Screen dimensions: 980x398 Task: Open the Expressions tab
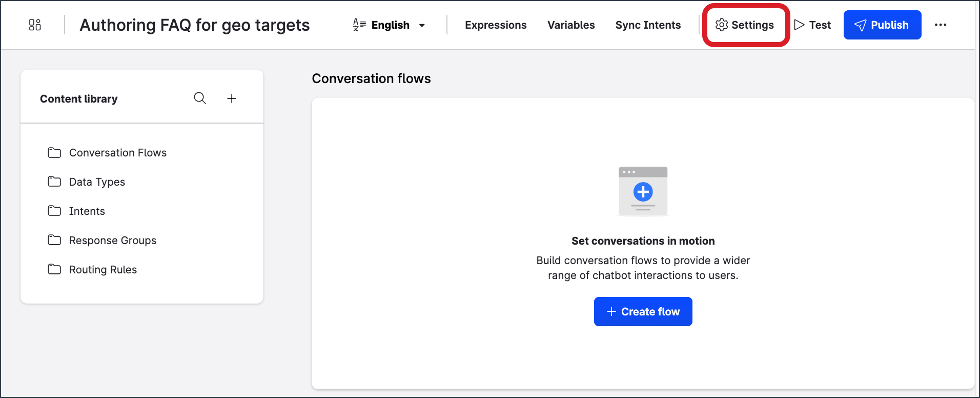click(495, 25)
